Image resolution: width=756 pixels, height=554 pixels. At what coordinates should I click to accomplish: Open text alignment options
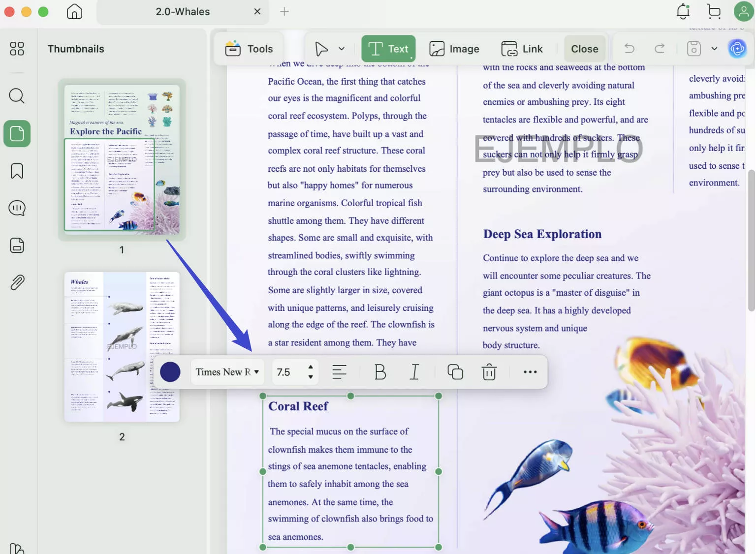339,372
